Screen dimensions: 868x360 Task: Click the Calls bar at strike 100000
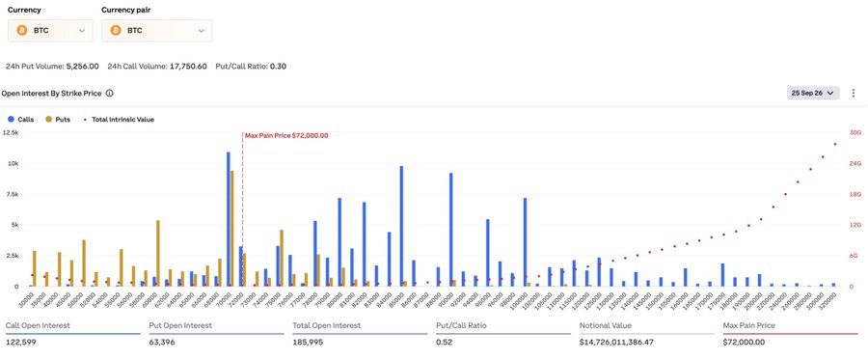click(525, 242)
